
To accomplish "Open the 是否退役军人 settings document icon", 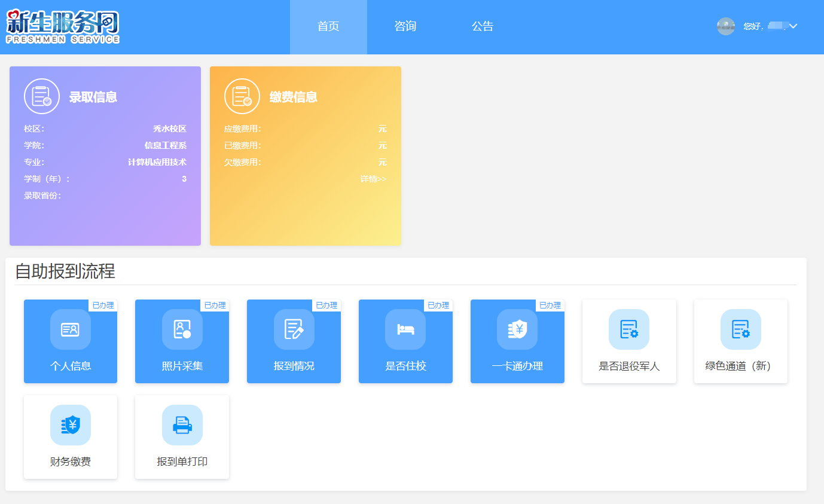I will (629, 329).
